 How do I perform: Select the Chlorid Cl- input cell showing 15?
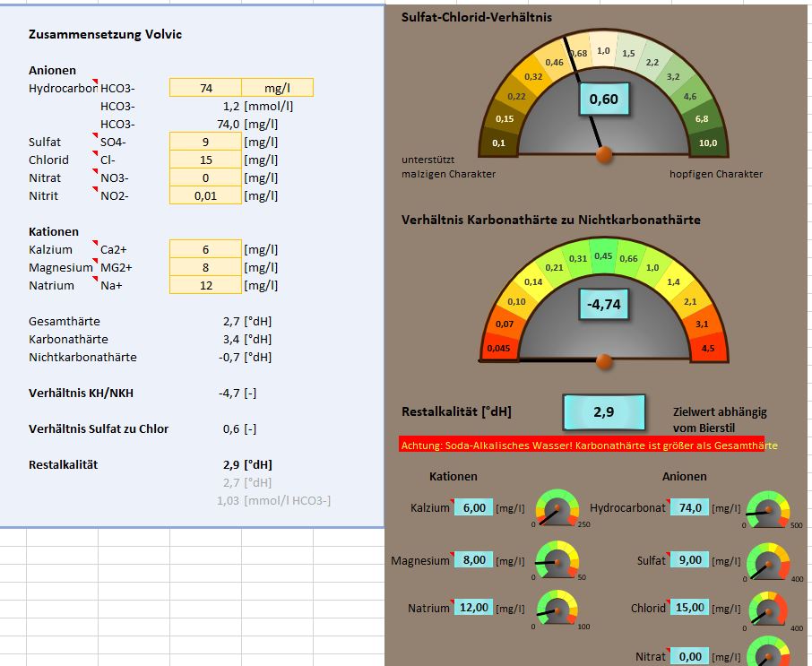pyautogui.click(x=205, y=160)
